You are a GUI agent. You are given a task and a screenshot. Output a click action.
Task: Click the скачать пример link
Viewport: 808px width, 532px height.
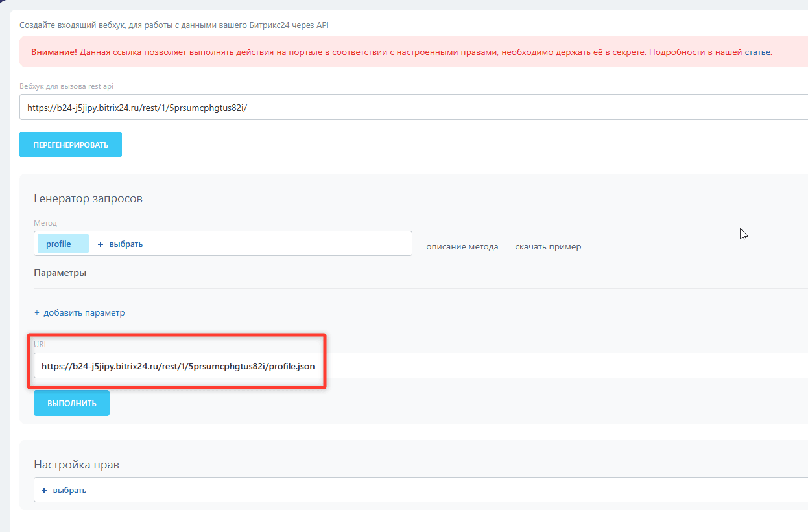click(x=548, y=247)
